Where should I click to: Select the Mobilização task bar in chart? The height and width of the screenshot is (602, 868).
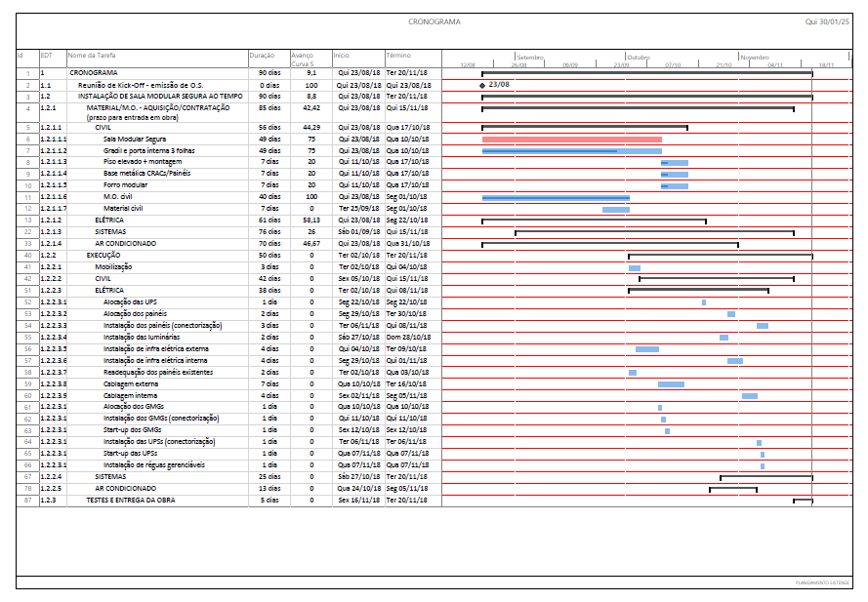635,267
